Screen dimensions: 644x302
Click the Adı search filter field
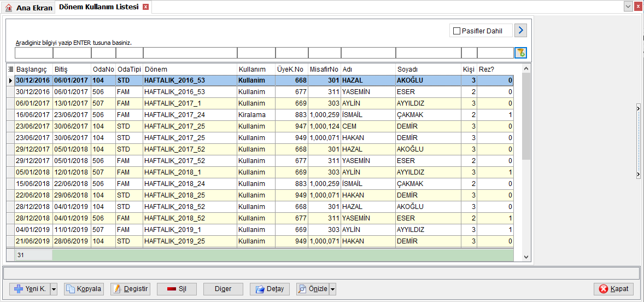pos(368,53)
